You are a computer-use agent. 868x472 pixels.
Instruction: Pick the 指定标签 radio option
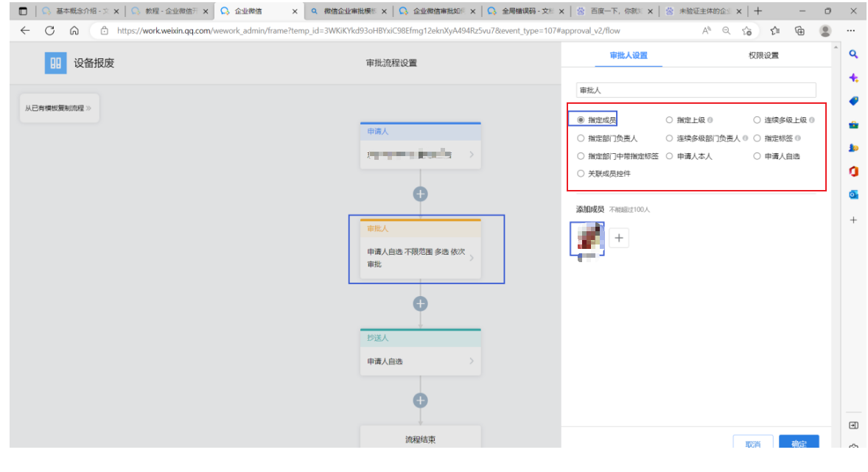(757, 138)
